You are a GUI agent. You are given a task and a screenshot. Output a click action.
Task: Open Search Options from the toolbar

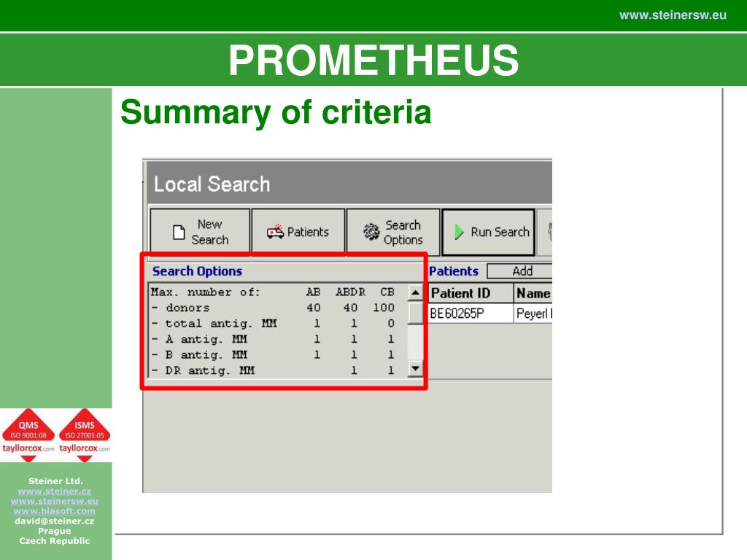393,232
